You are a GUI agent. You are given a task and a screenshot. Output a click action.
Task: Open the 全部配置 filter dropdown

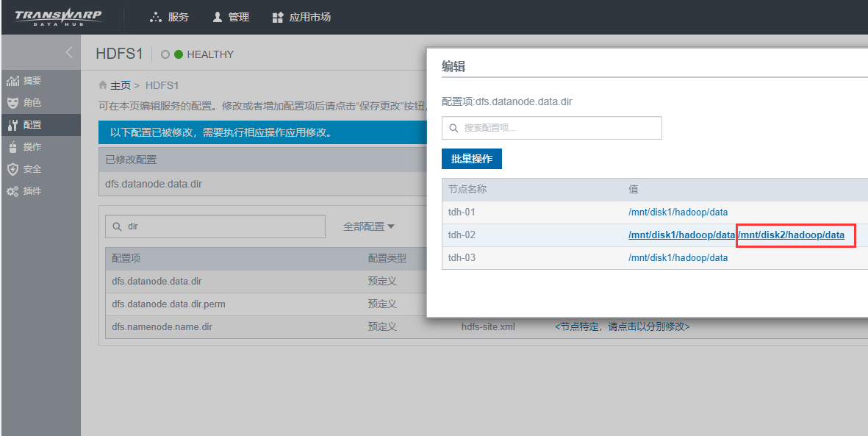pyautogui.click(x=368, y=226)
